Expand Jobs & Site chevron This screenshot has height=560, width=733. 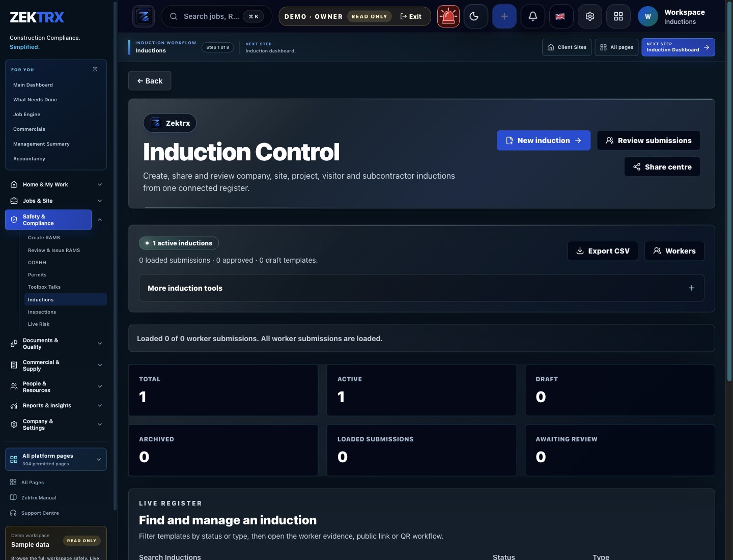coord(100,201)
